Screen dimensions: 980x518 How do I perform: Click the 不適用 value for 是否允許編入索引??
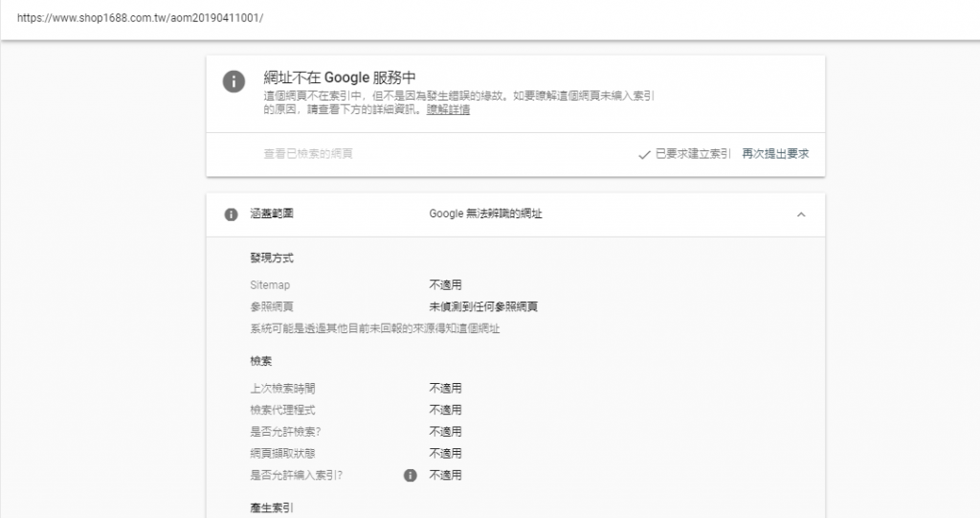445,476
